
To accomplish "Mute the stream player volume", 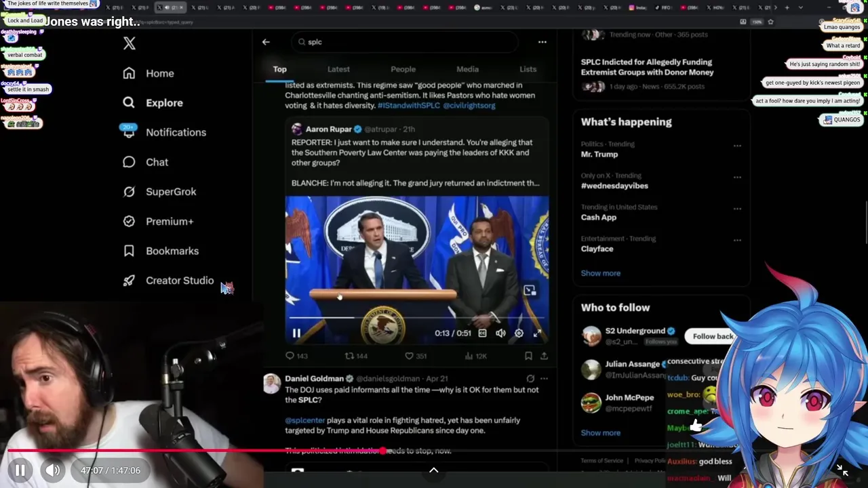I will (x=52, y=470).
